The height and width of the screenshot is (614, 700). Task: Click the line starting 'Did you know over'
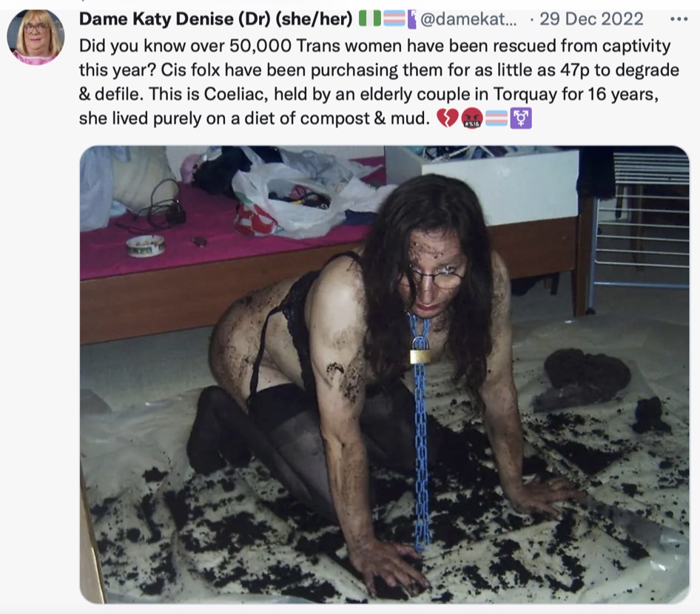pos(374,46)
